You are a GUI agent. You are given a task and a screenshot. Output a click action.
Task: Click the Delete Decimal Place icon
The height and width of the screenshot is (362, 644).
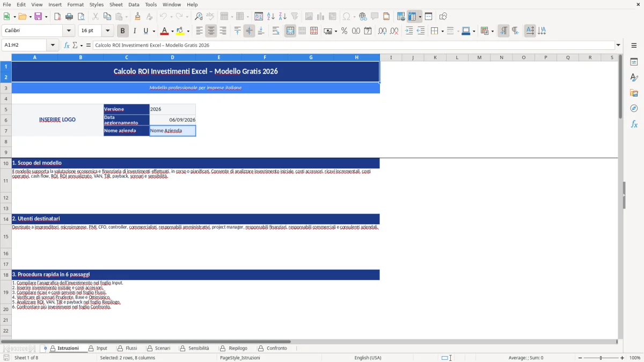(394, 31)
